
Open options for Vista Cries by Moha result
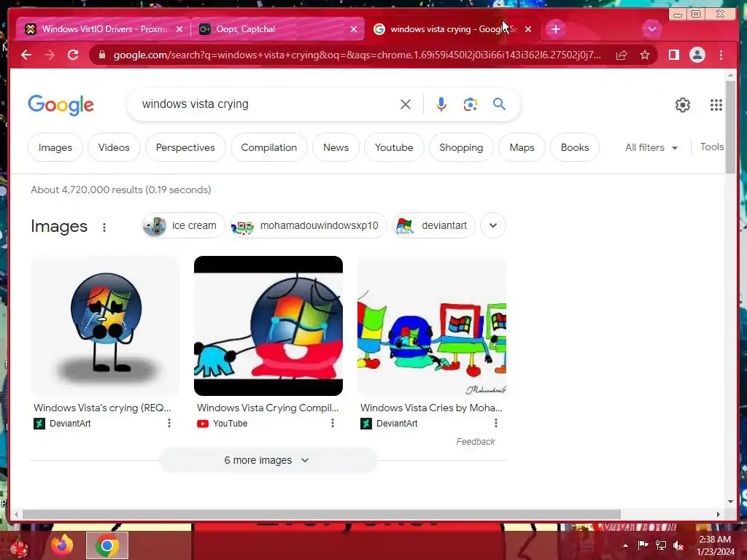point(496,423)
